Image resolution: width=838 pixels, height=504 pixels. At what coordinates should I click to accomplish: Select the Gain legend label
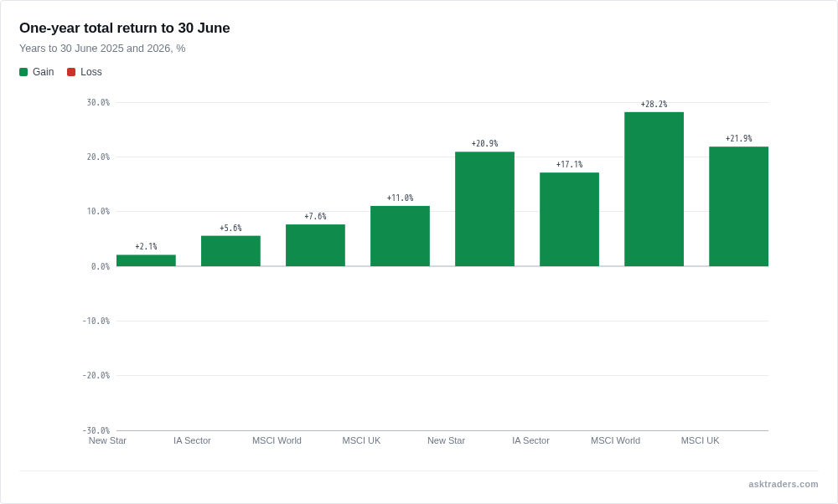[44, 72]
